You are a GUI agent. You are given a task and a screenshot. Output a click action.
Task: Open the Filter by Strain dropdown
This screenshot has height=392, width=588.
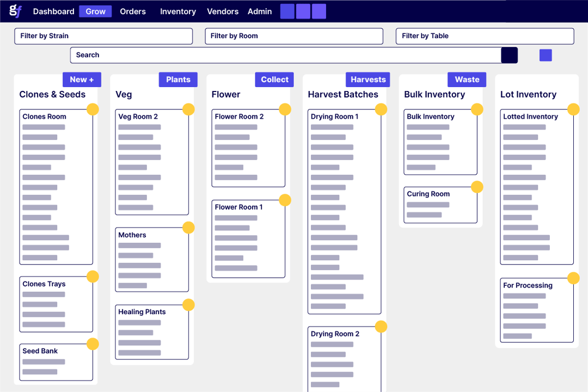(103, 36)
